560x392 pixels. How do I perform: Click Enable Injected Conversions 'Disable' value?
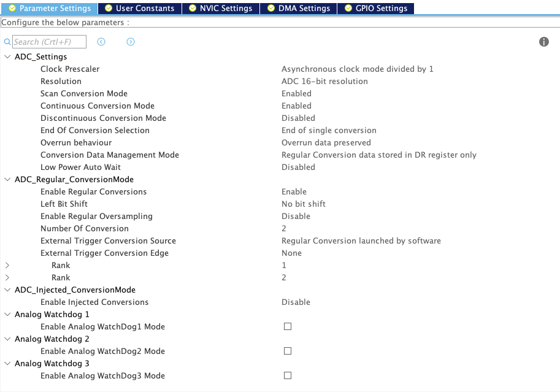(x=296, y=302)
